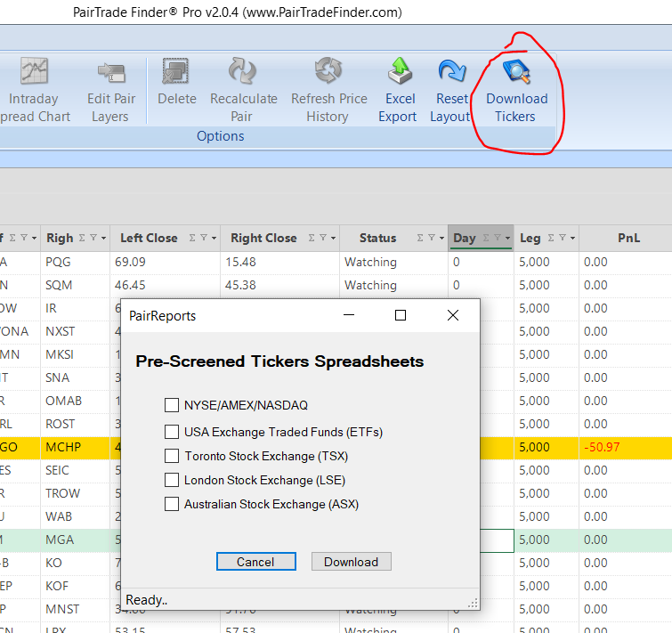
Task: Select the SQM ticker cell
Action: 75,285
